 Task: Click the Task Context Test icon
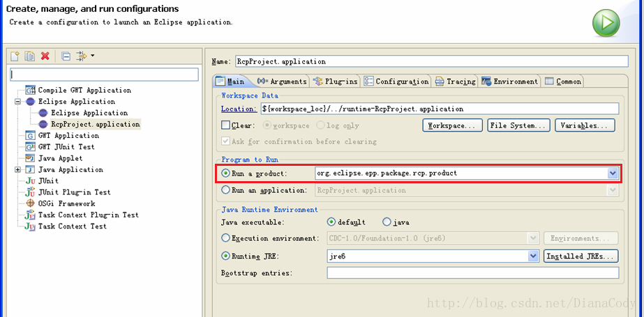(x=31, y=226)
